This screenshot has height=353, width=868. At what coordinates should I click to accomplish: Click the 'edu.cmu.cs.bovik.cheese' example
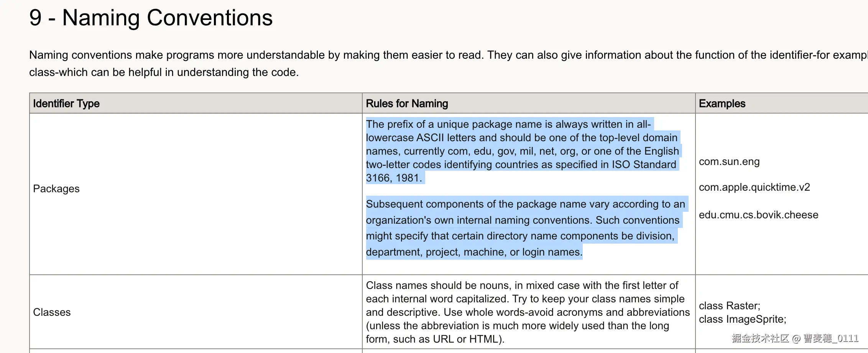pos(759,215)
